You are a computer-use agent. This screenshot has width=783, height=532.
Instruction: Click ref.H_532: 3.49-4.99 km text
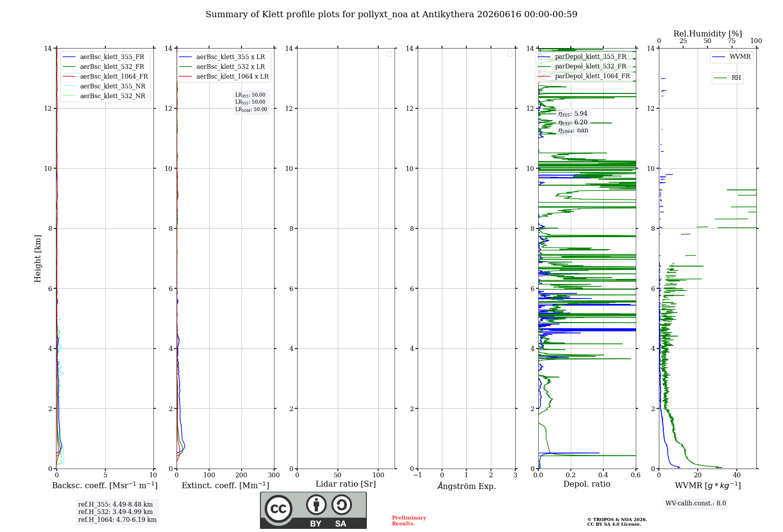115,512
